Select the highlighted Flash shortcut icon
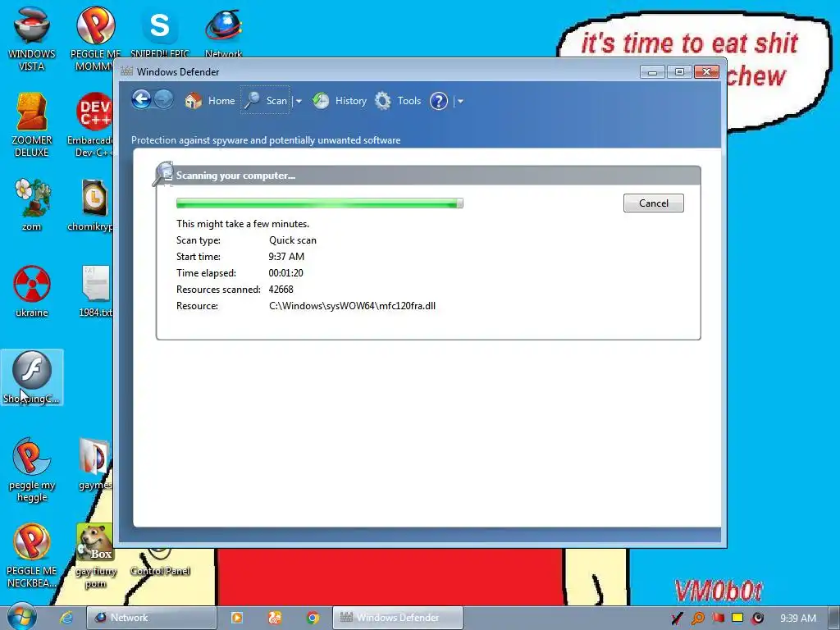The image size is (840, 630). click(32, 377)
